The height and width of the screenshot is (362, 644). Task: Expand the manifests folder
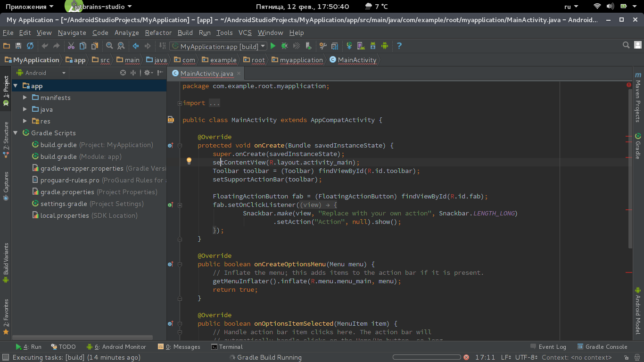25,98
